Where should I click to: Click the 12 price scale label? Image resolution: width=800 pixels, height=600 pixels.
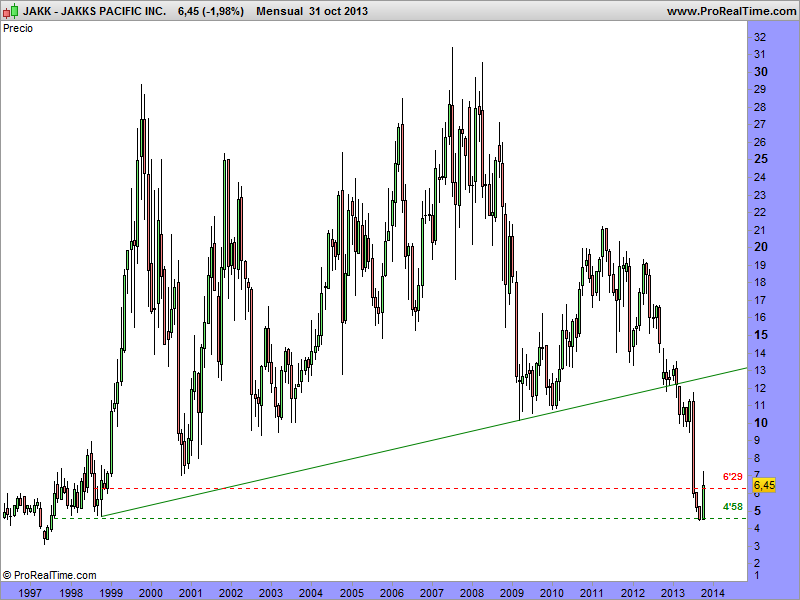[760, 388]
